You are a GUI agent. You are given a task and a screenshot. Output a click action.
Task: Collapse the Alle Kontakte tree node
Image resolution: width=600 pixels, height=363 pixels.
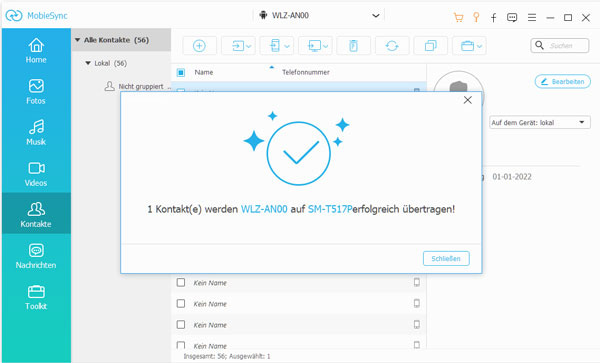pos(78,40)
